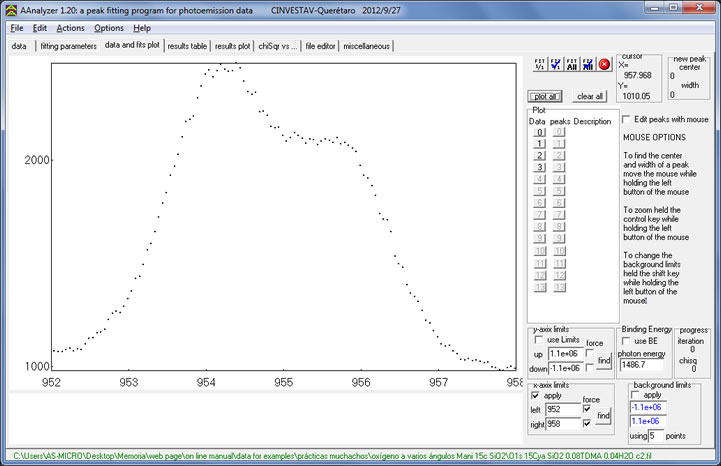Click the plot all button

point(546,96)
